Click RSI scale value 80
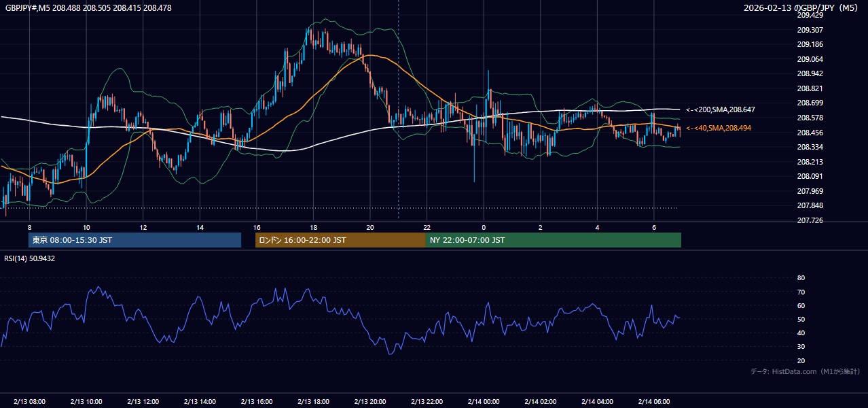868x408 pixels. [x=801, y=278]
